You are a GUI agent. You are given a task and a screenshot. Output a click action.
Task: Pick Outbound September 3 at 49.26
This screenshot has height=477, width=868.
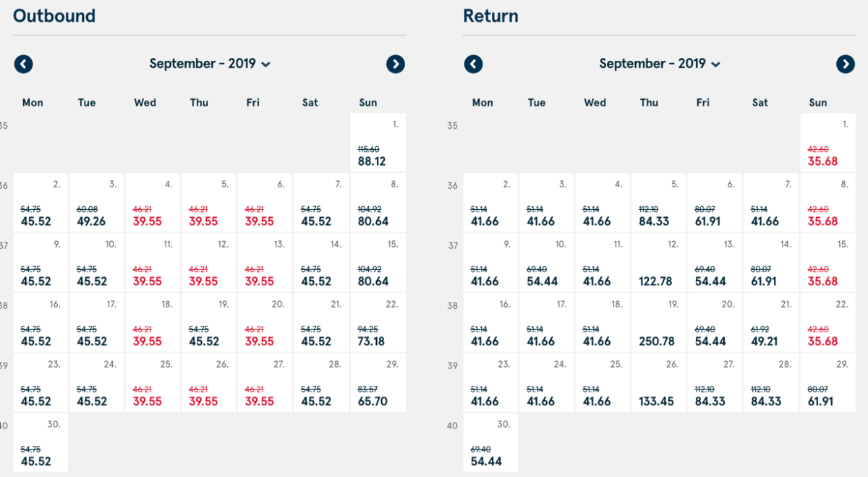(x=96, y=203)
